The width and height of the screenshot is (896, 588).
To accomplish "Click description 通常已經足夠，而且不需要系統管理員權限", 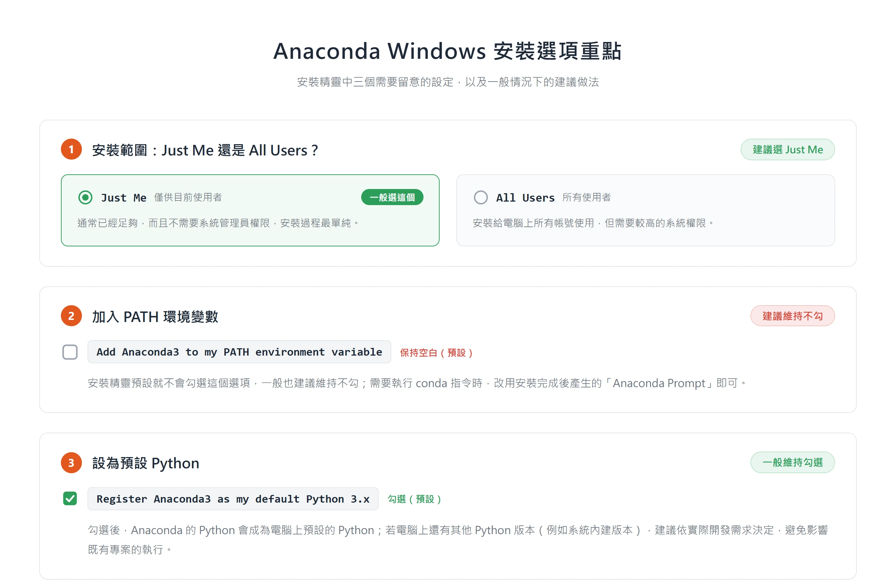I will click(x=218, y=223).
